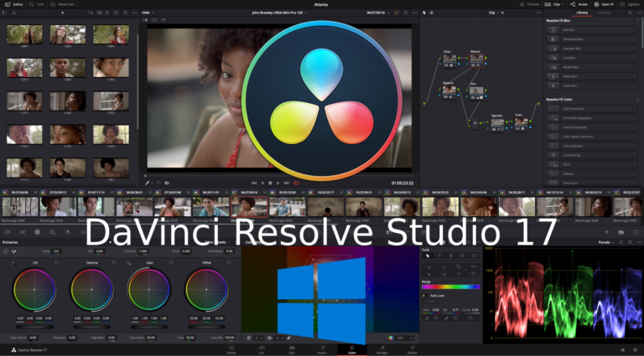Viewport: 644px width, 356px height.
Task: Play the clip forward in viewer
Action: click(x=278, y=183)
